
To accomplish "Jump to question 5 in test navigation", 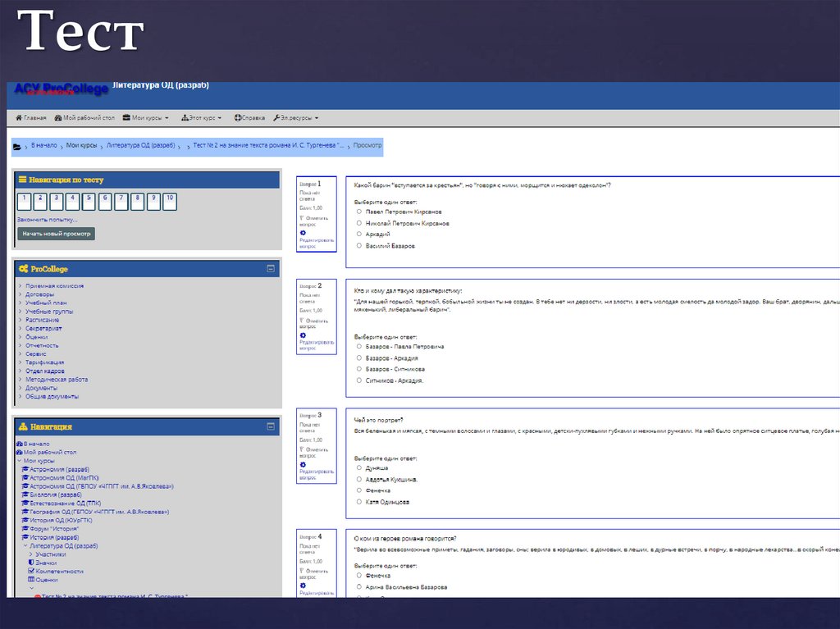I will [89, 200].
